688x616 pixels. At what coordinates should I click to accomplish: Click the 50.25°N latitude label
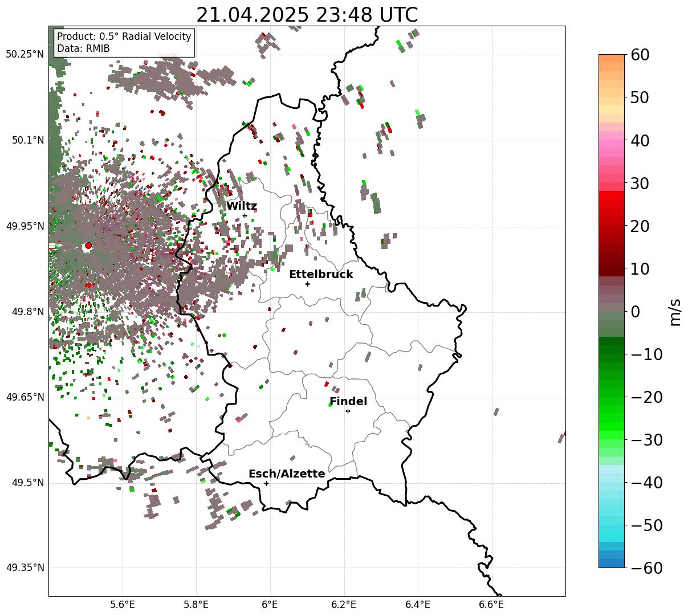[25, 55]
